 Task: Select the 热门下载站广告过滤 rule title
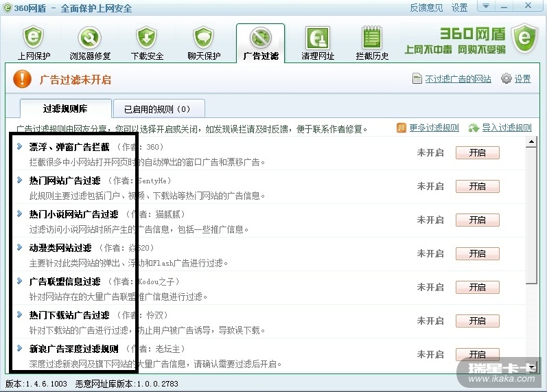[69, 315]
